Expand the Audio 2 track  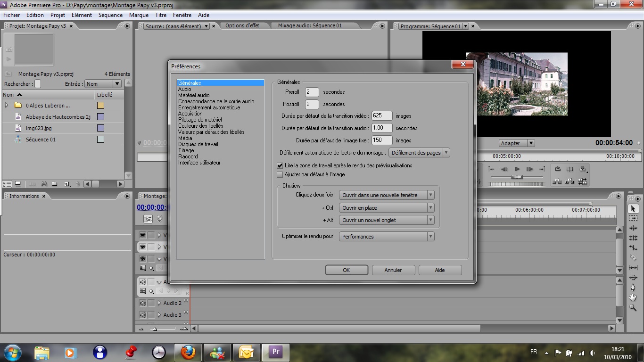coord(159,303)
